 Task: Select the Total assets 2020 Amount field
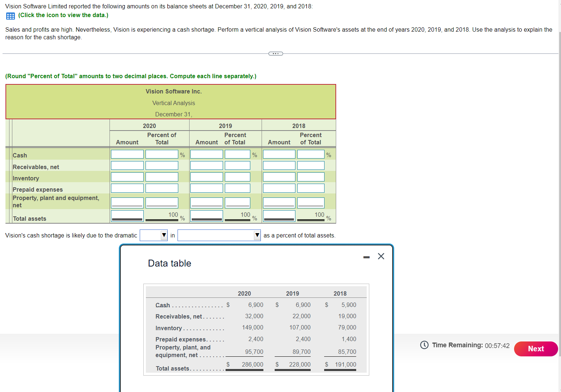[127, 216]
